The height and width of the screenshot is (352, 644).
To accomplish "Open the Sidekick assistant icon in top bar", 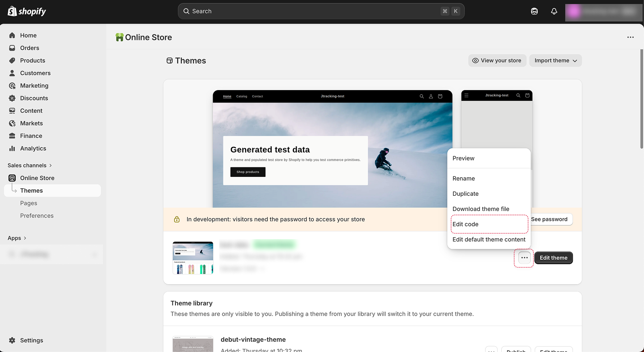I will 534,12.
